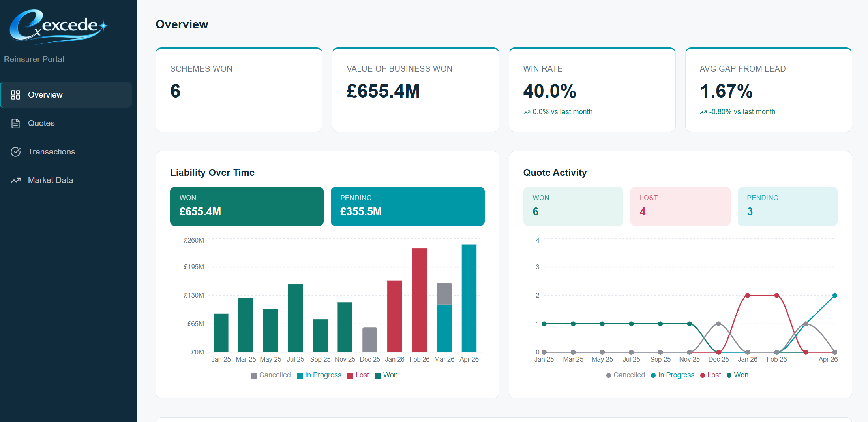Click the Quote Activity Pending 3 tile
Screen dimensions: 868x422
(787, 206)
